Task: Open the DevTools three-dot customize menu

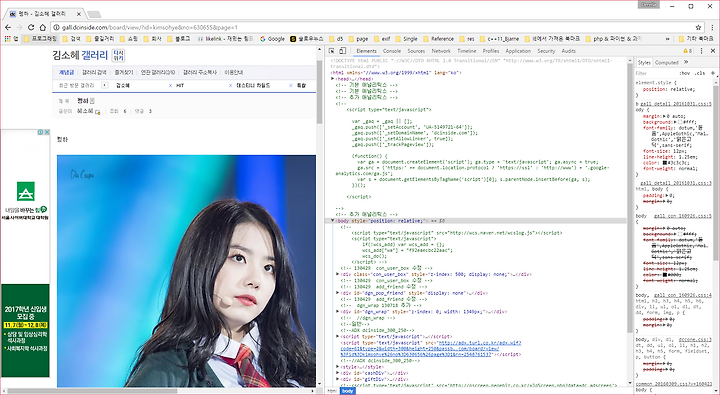Action: [701, 51]
